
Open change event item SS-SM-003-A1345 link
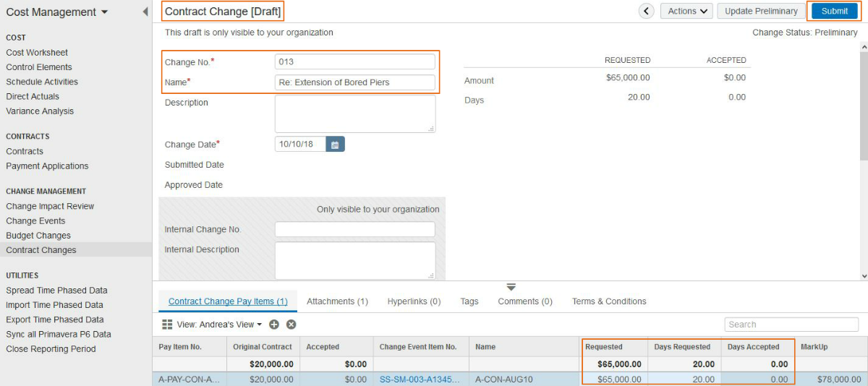point(420,379)
